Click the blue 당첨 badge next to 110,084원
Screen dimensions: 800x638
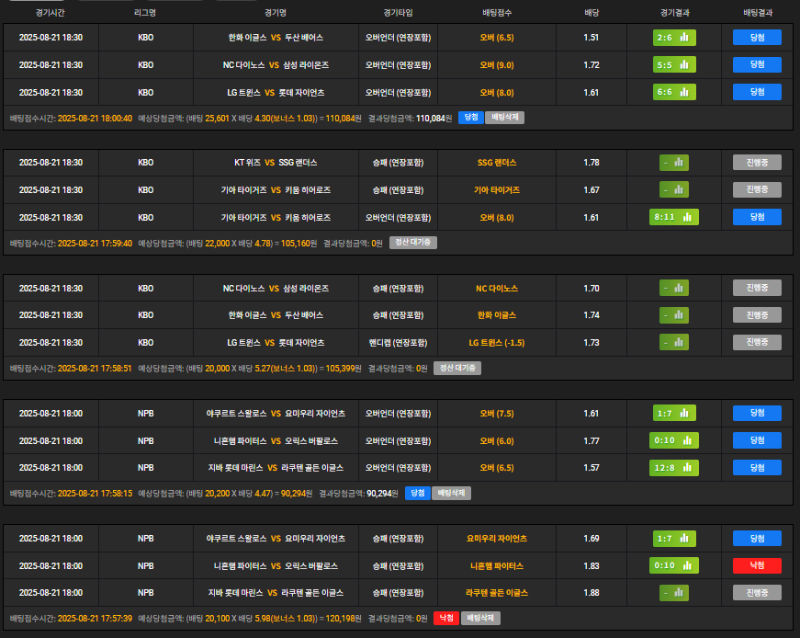471,117
